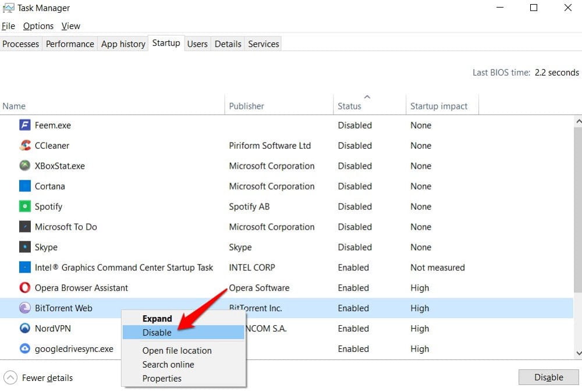Click the scrollbar down arrow
This screenshot has height=392, width=582.
[x=578, y=353]
